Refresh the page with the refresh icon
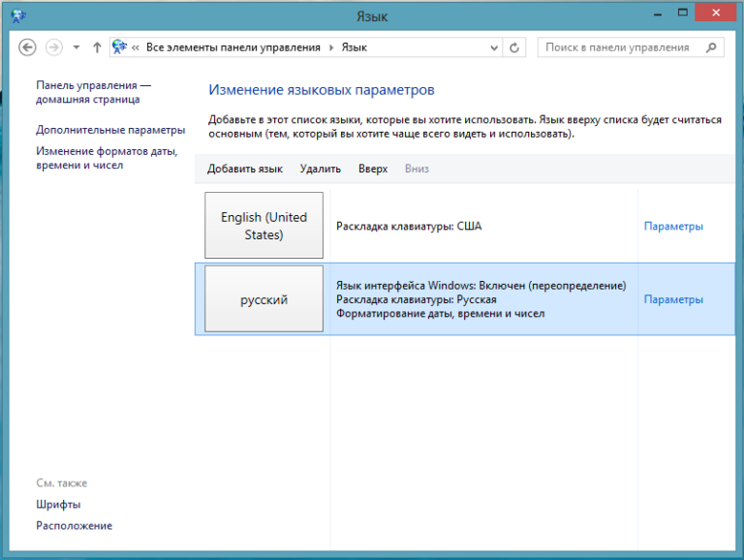The width and height of the screenshot is (744, 560). tap(513, 47)
